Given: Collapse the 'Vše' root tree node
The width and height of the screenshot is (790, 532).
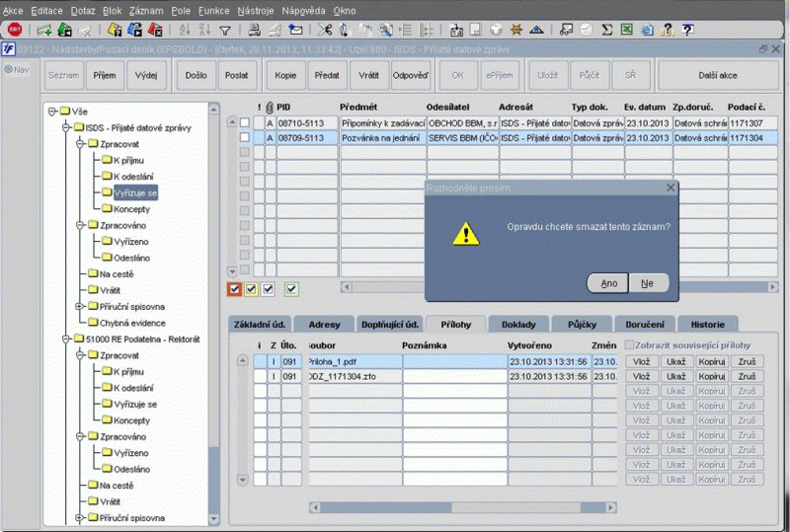Looking at the screenshot, I should (51, 112).
